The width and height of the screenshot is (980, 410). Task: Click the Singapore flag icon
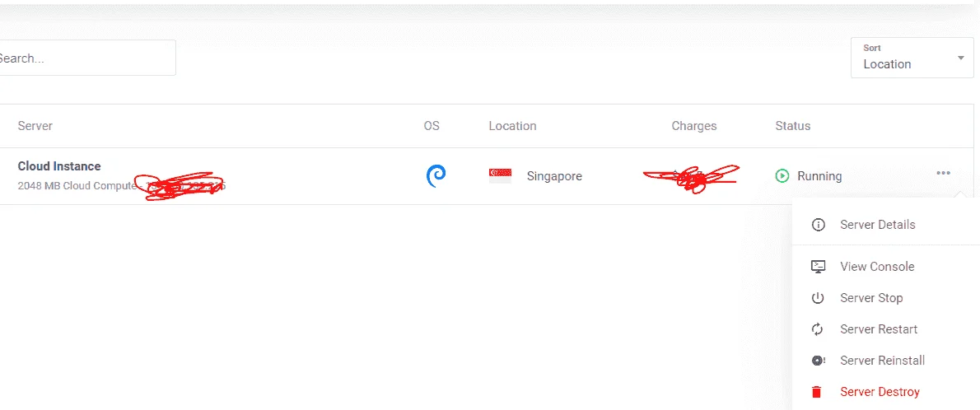click(x=500, y=175)
